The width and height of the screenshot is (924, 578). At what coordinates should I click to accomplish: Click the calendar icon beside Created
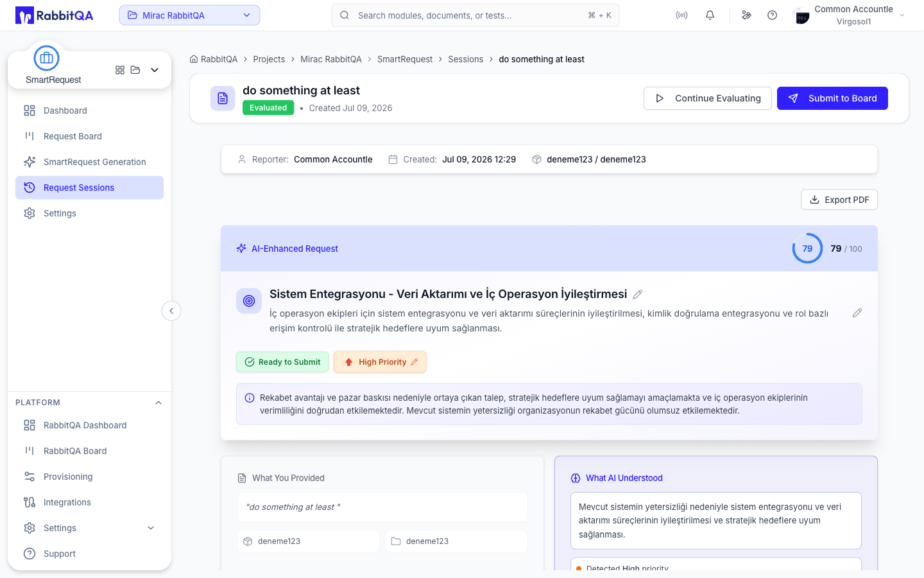pyautogui.click(x=393, y=159)
